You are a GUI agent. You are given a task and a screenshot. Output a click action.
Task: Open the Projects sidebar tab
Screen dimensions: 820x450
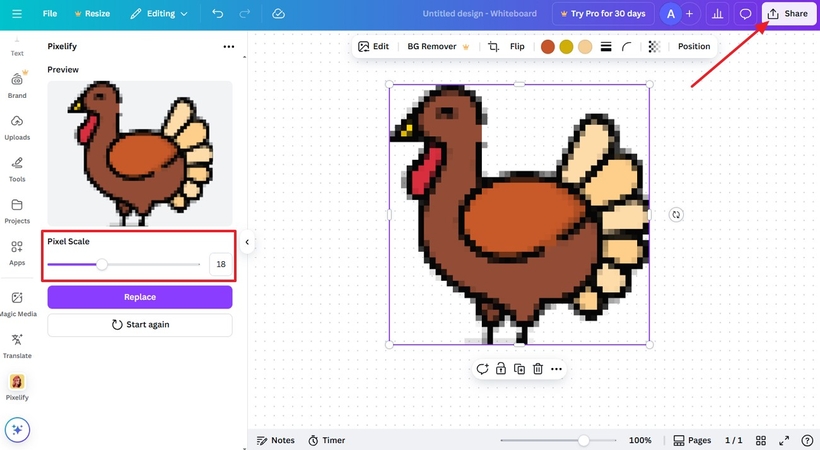coord(17,211)
